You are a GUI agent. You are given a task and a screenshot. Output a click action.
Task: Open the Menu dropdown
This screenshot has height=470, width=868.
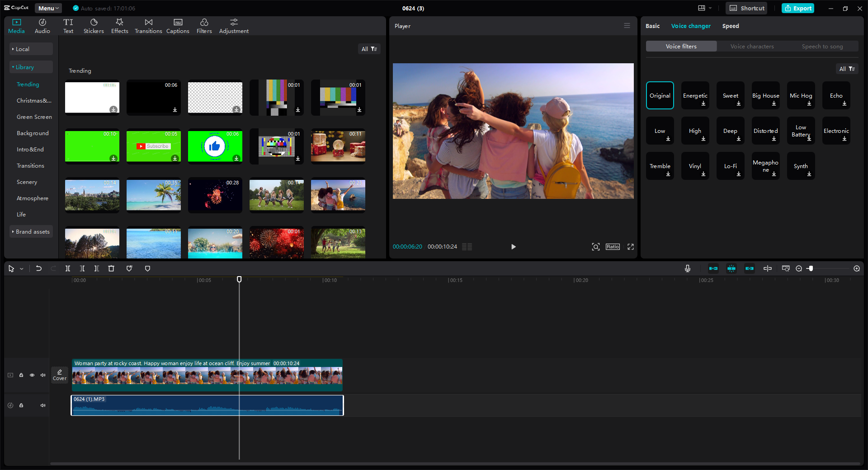pyautogui.click(x=48, y=8)
